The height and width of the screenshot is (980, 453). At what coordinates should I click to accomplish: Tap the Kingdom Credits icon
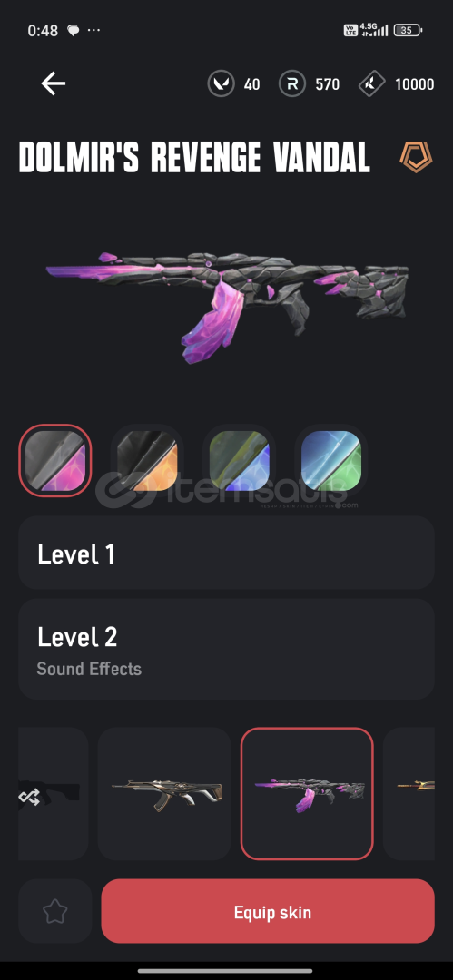pos(371,83)
